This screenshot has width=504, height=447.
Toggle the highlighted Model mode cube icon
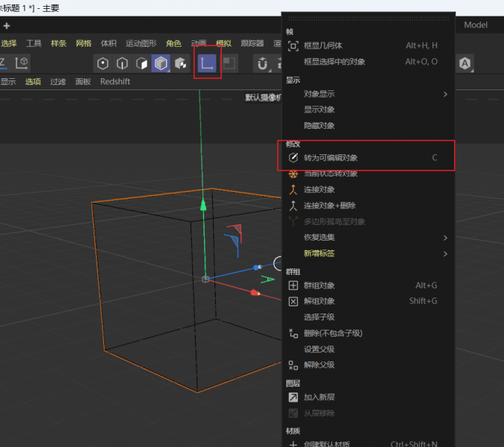[161, 63]
